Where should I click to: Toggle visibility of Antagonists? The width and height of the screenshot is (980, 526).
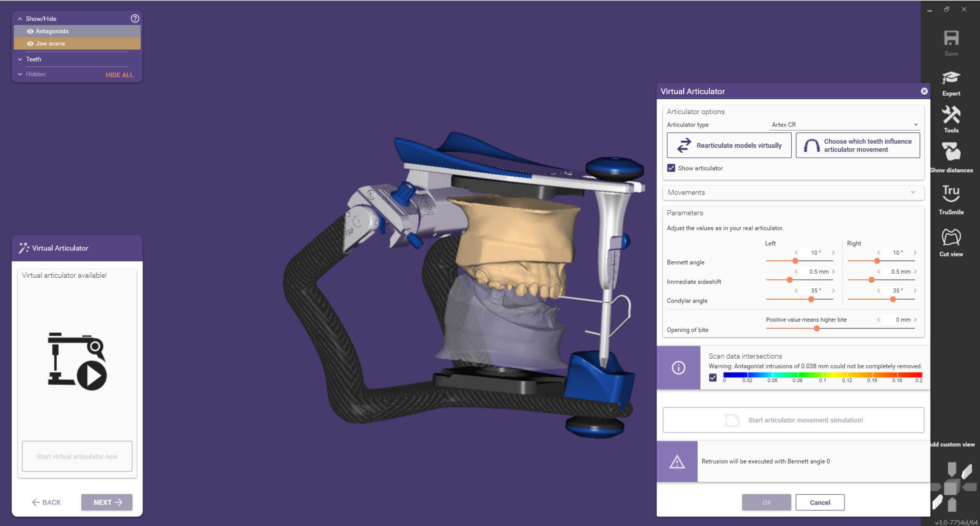pyautogui.click(x=30, y=31)
